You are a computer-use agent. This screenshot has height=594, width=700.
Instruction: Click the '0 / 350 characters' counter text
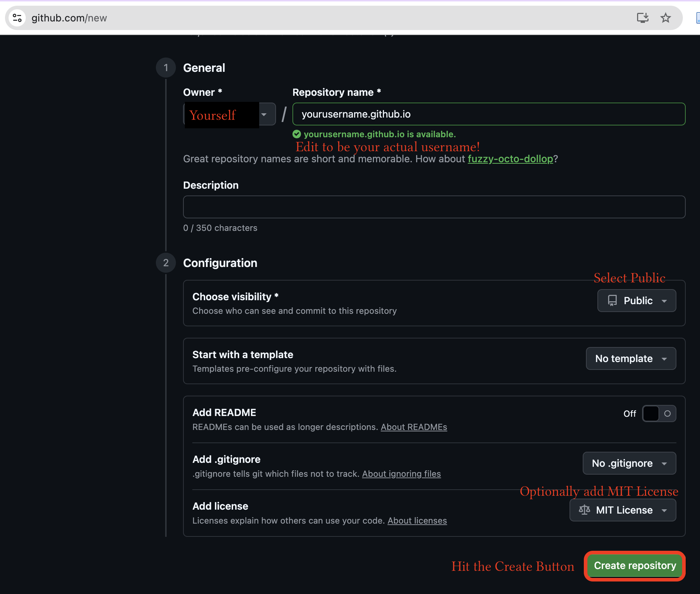pyautogui.click(x=220, y=228)
